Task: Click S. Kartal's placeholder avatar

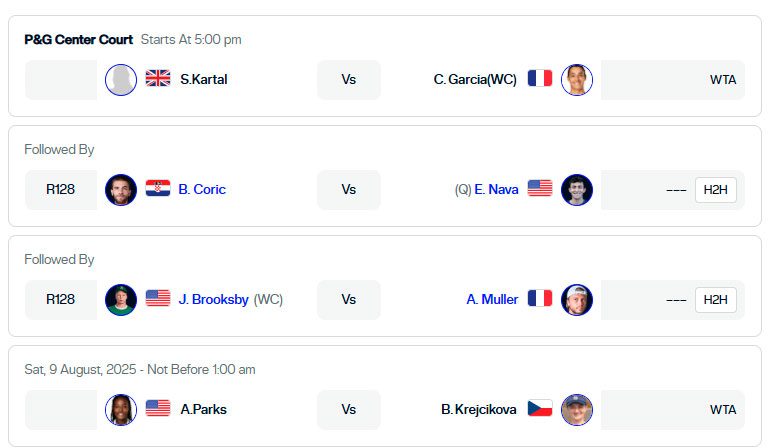Action: (x=121, y=80)
